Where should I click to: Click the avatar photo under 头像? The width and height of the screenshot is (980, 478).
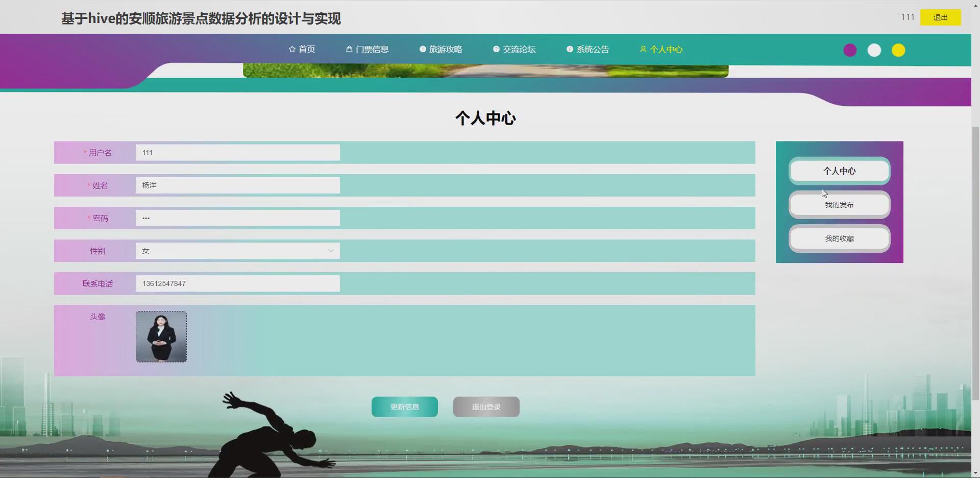pyautogui.click(x=161, y=336)
